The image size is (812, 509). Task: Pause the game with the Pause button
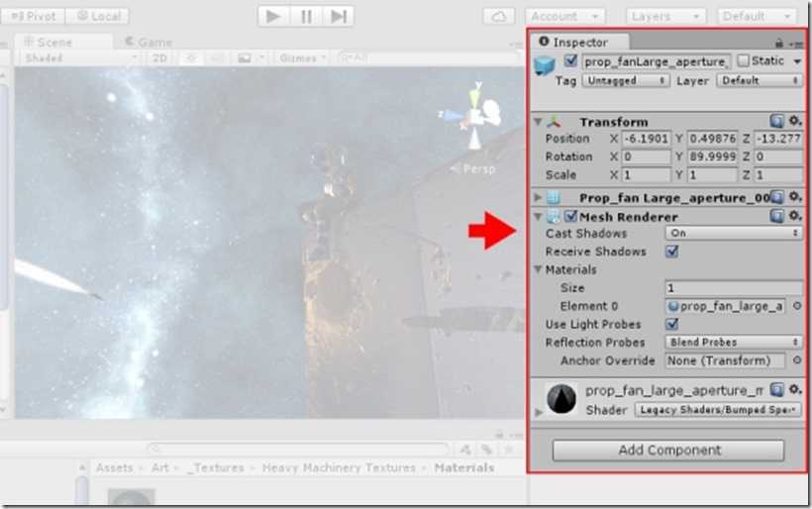[x=307, y=17]
